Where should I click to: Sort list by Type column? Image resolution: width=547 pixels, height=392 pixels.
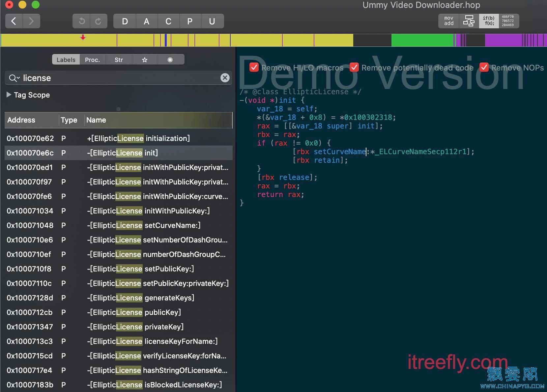coord(71,120)
